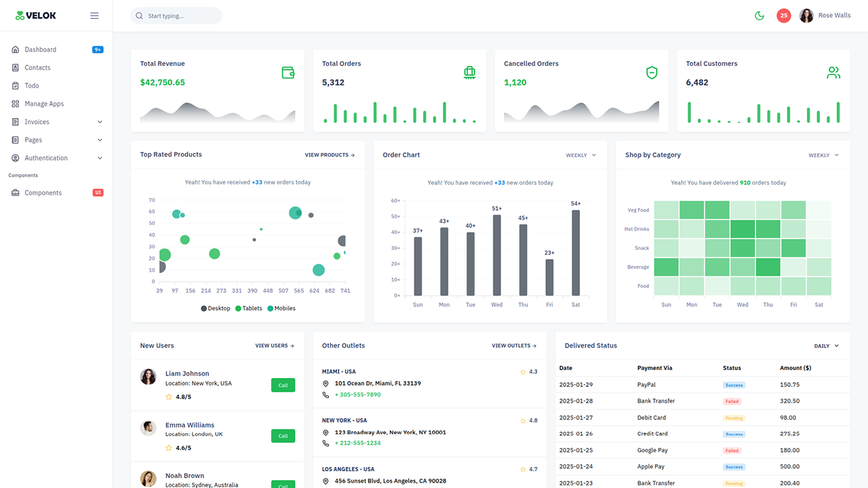Image resolution: width=868 pixels, height=488 pixels.
Task: Click the Start typing search field
Action: coord(176,15)
